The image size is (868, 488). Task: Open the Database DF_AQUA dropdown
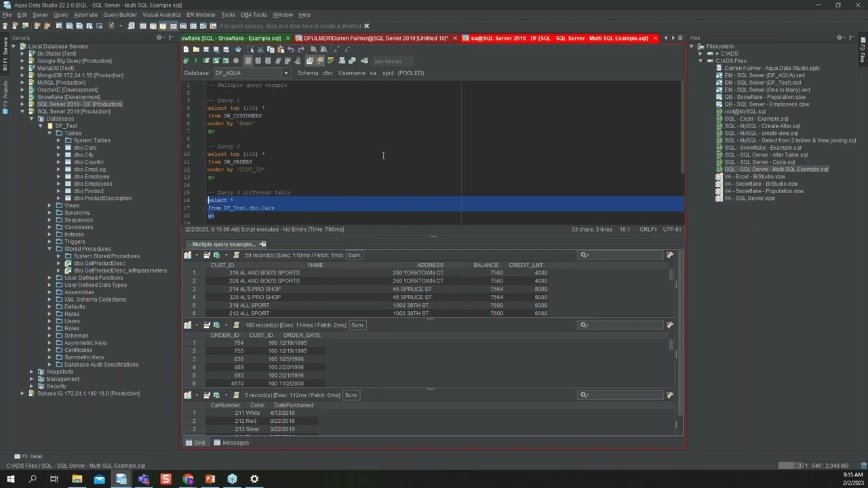[x=285, y=73]
